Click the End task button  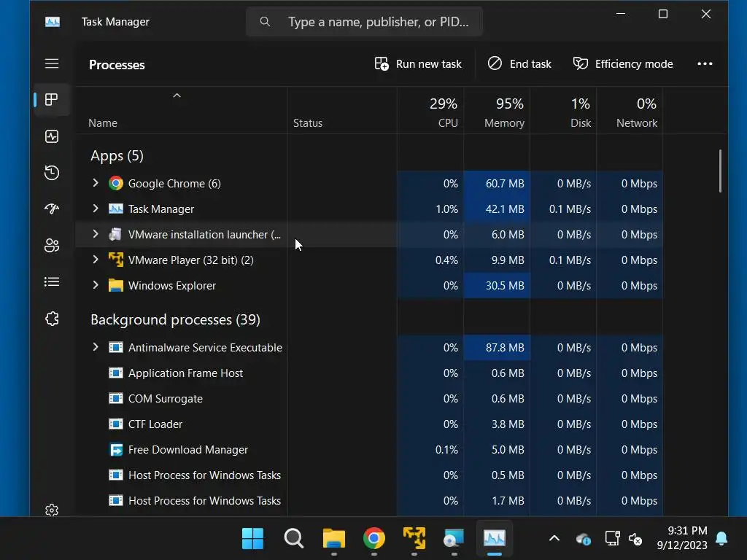[x=519, y=64]
